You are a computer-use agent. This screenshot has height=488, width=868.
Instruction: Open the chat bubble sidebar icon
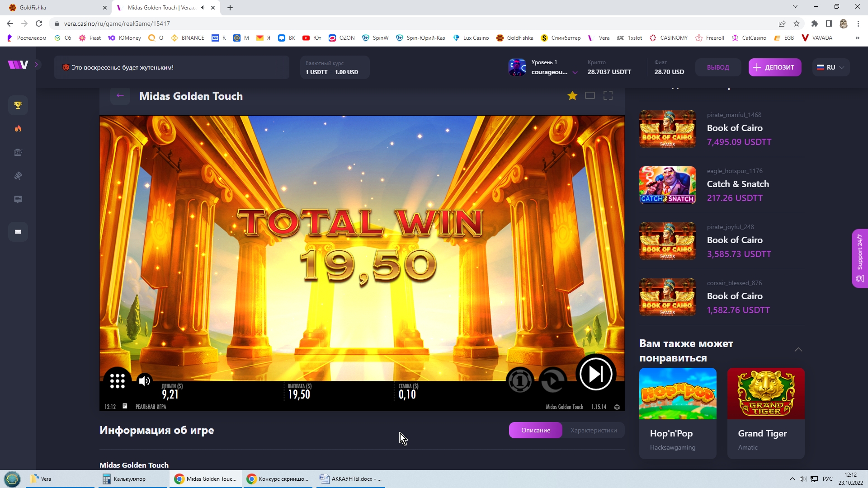(18, 199)
